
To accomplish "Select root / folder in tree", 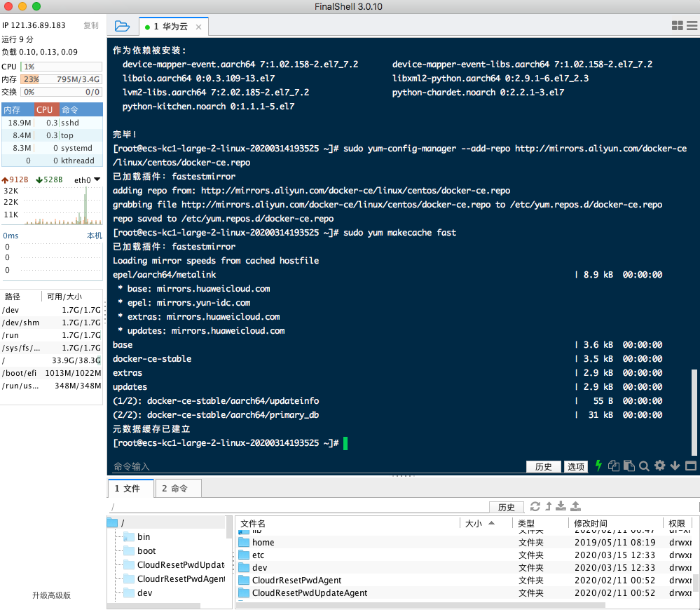I will [x=167, y=522].
